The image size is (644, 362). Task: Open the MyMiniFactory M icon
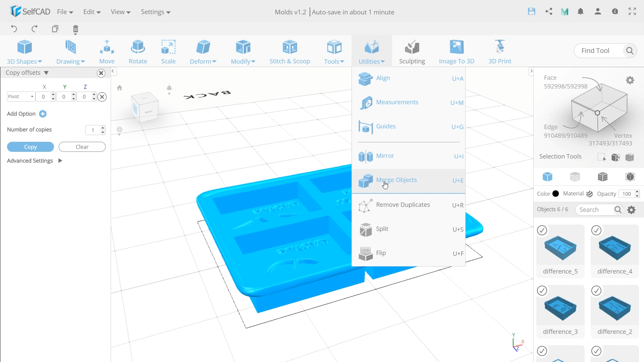pyautogui.click(x=565, y=12)
